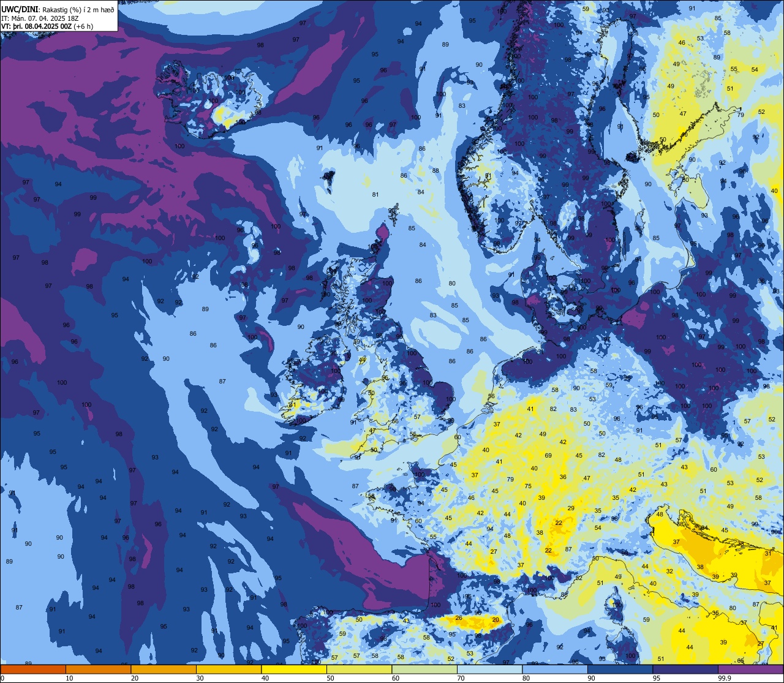Click the humidity value "75" on the map
Viewport: 784px width, 683px height.
point(528,486)
